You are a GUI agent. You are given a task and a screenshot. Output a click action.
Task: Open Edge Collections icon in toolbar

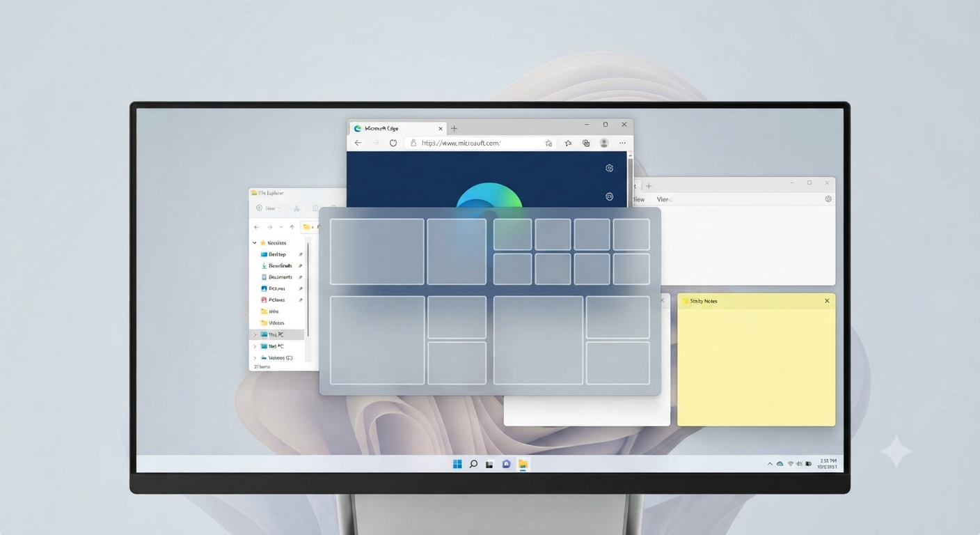coord(586,143)
